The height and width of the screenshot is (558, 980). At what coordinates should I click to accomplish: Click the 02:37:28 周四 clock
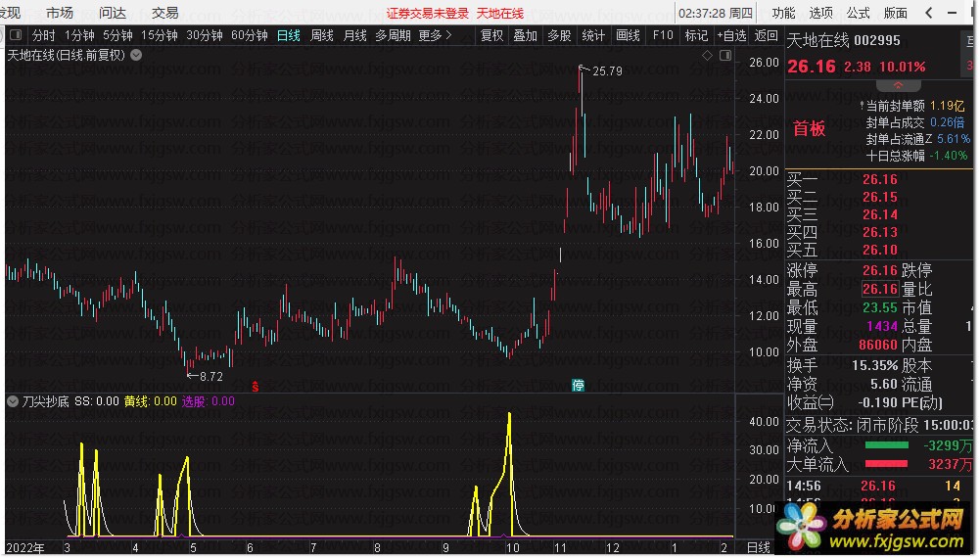click(716, 13)
